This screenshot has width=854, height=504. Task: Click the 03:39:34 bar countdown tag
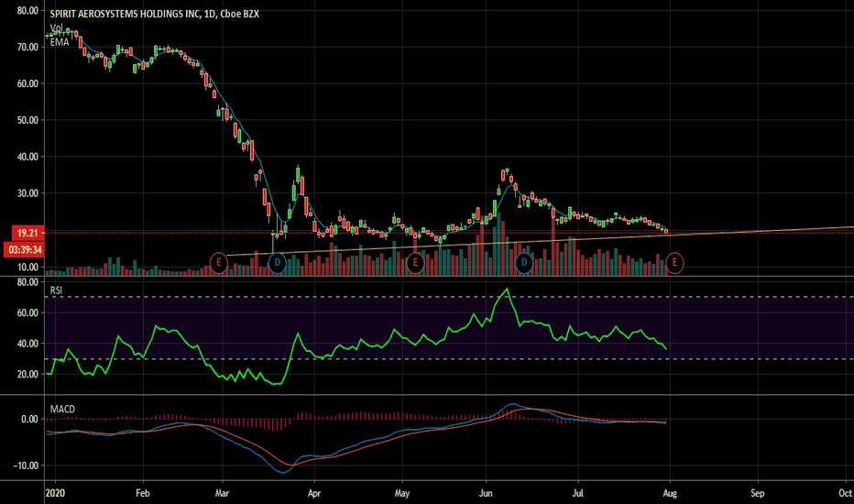[24, 250]
